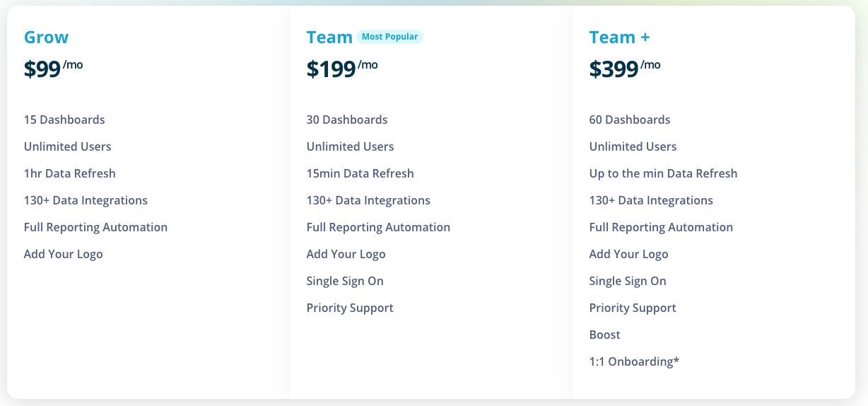Image resolution: width=868 pixels, height=406 pixels.
Task: Click the 60 Dashboards feature
Action: 630,120
